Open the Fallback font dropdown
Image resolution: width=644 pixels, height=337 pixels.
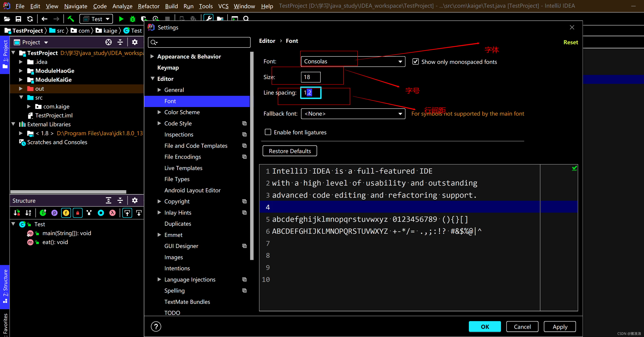[353, 114]
